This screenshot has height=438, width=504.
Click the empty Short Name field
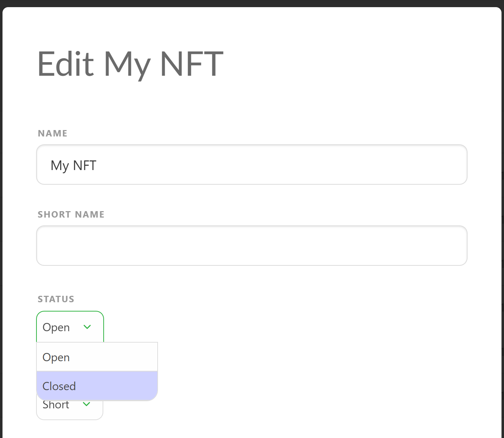252,246
